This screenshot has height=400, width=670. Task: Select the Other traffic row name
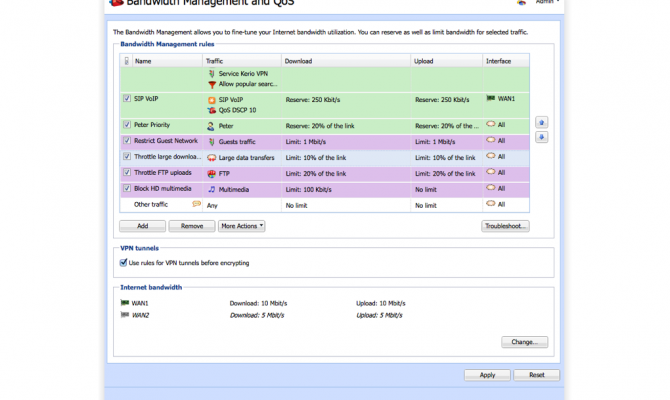tap(151, 204)
